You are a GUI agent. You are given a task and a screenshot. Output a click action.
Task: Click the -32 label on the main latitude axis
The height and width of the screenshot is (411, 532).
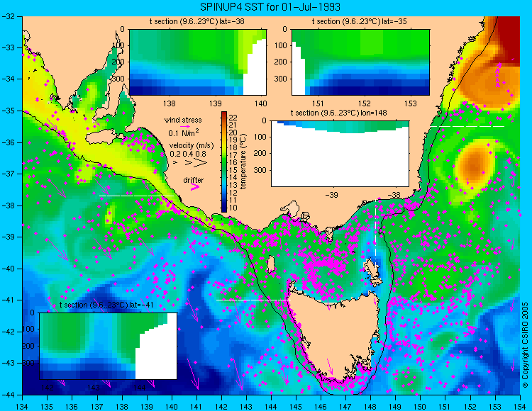coord(8,16)
